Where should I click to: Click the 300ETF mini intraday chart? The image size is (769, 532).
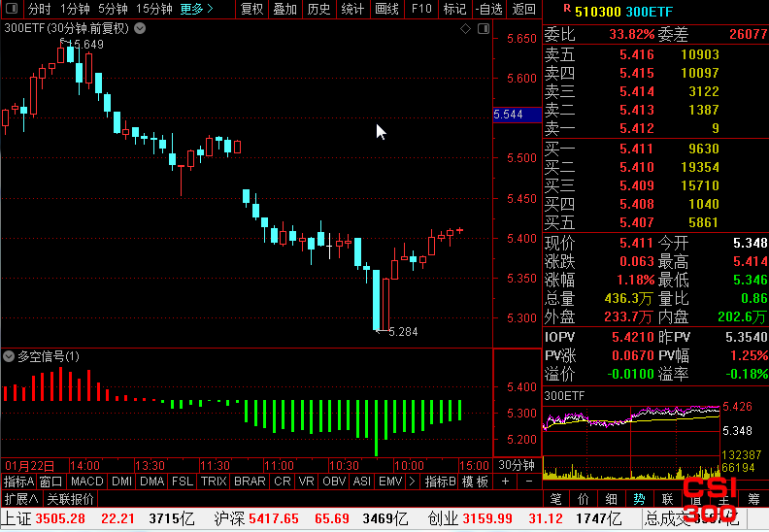[632, 442]
